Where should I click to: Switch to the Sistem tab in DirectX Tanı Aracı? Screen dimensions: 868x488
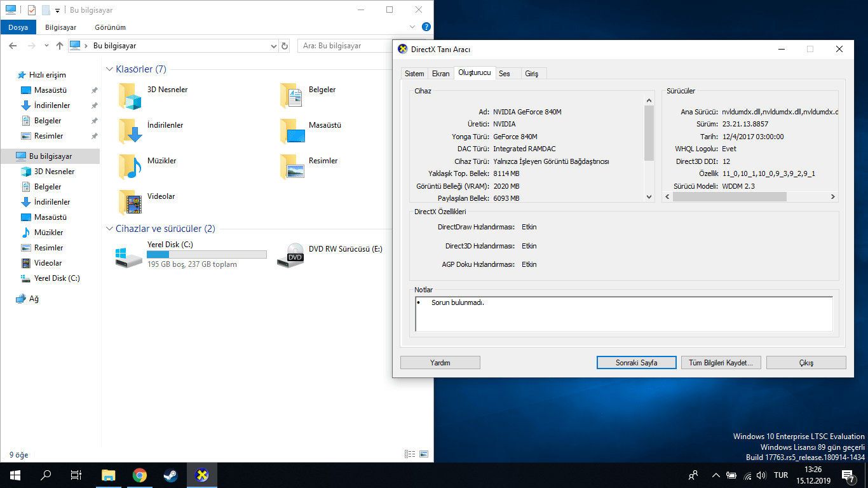tap(414, 74)
